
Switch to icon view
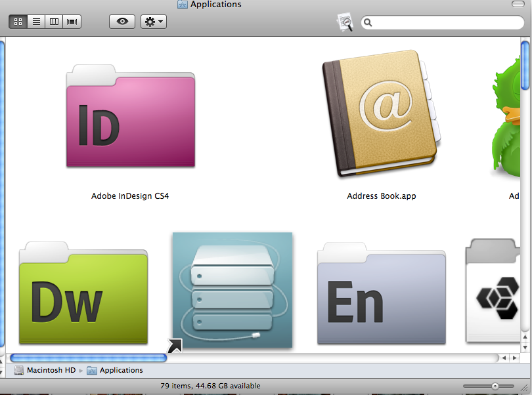click(x=18, y=22)
